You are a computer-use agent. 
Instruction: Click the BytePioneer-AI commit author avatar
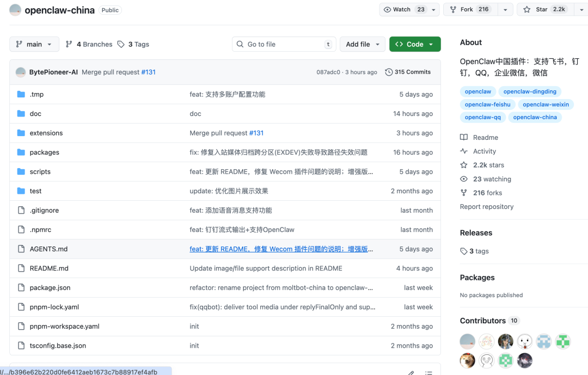tap(21, 72)
